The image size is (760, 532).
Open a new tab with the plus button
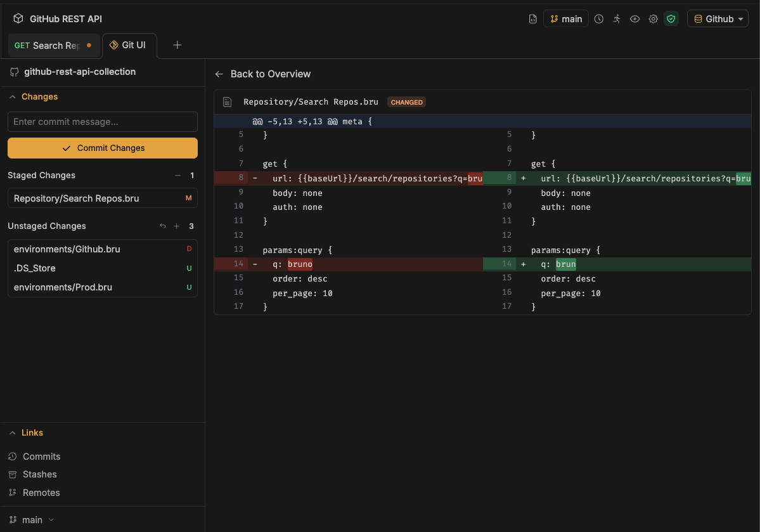(x=177, y=45)
